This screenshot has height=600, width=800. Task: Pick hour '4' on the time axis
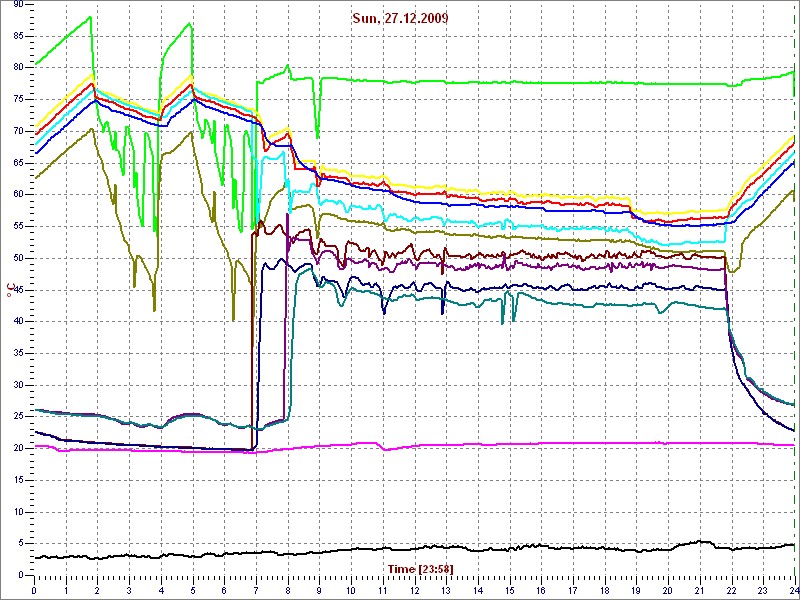[161, 590]
